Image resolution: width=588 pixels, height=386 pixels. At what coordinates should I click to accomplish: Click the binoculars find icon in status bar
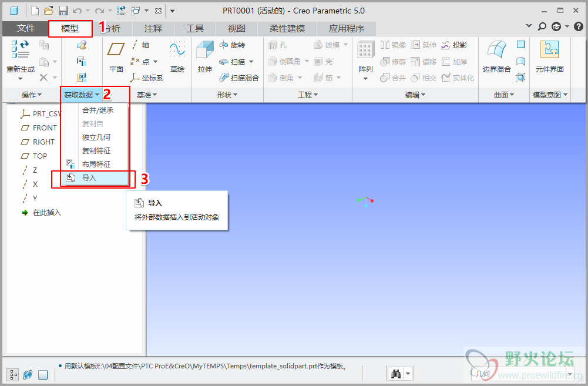tap(396, 374)
